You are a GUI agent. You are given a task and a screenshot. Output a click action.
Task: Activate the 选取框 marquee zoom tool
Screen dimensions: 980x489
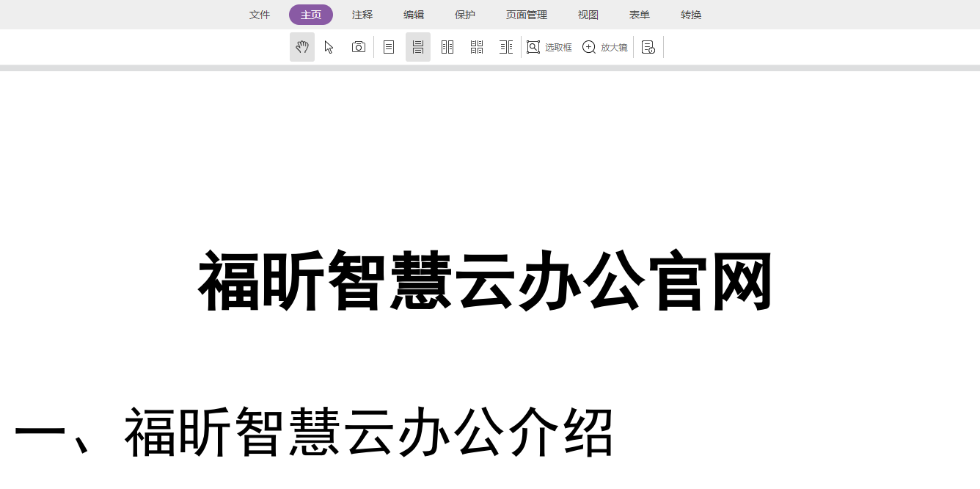(549, 46)
